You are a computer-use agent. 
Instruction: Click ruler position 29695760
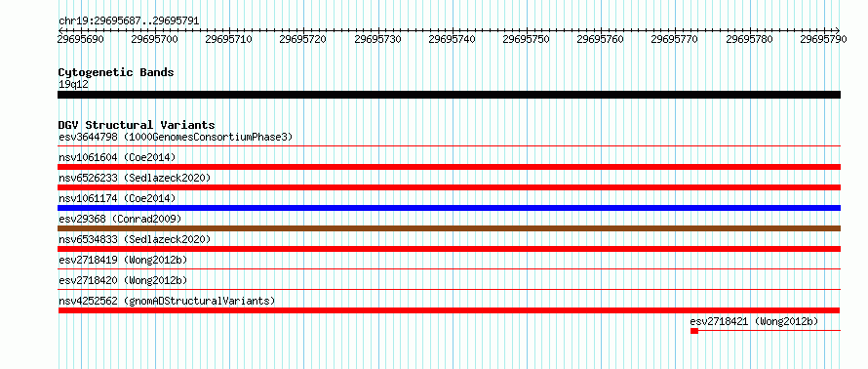coord(600,39)
